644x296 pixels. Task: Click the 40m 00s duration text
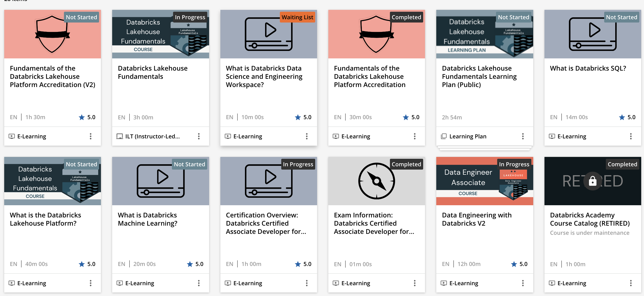[x=37, y=264]
